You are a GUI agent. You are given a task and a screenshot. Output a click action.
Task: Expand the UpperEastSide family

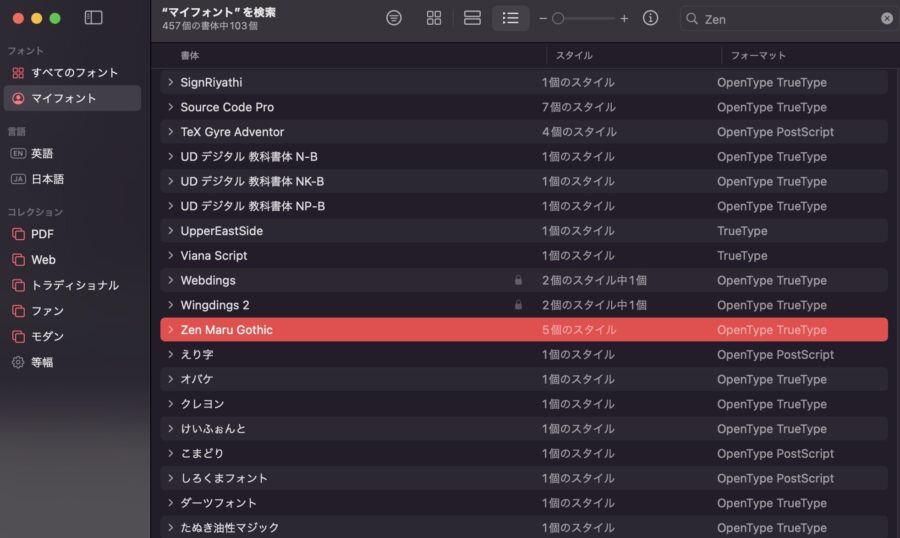170,231
